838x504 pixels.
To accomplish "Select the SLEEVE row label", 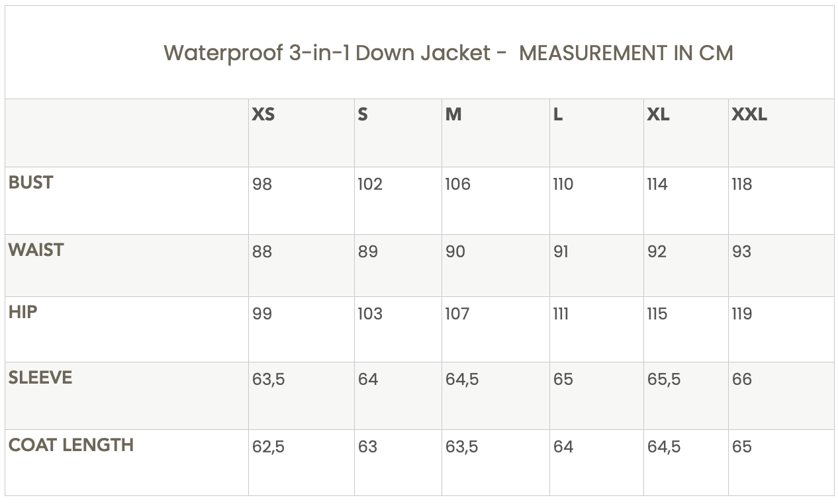I will (x=40, y=378).
